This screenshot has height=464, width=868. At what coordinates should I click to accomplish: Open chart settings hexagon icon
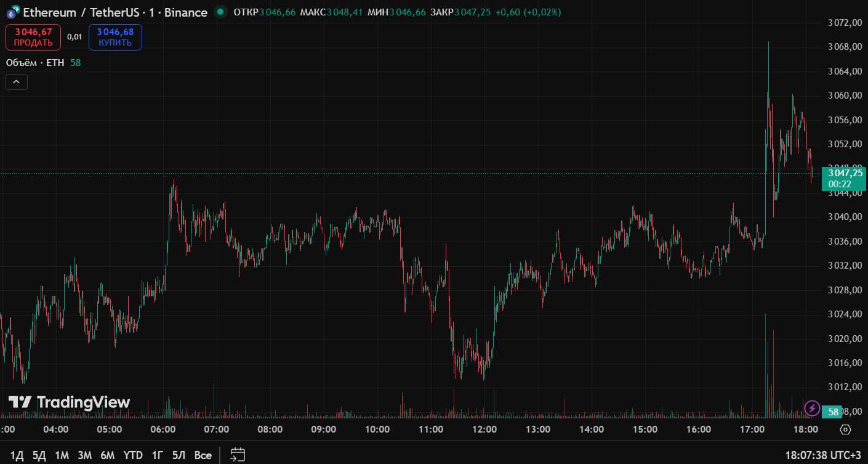point(845,429)
